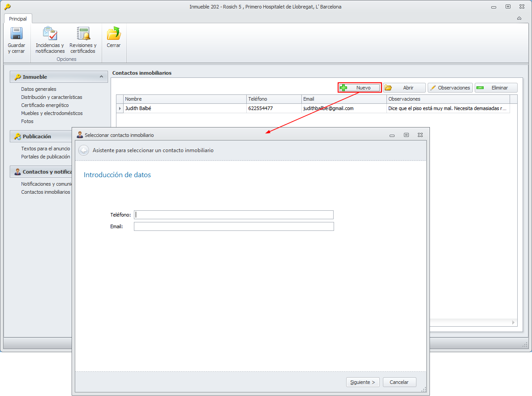Select Certificado energético in sidebar
Screen dimensions: 532x396
(45, 105)
